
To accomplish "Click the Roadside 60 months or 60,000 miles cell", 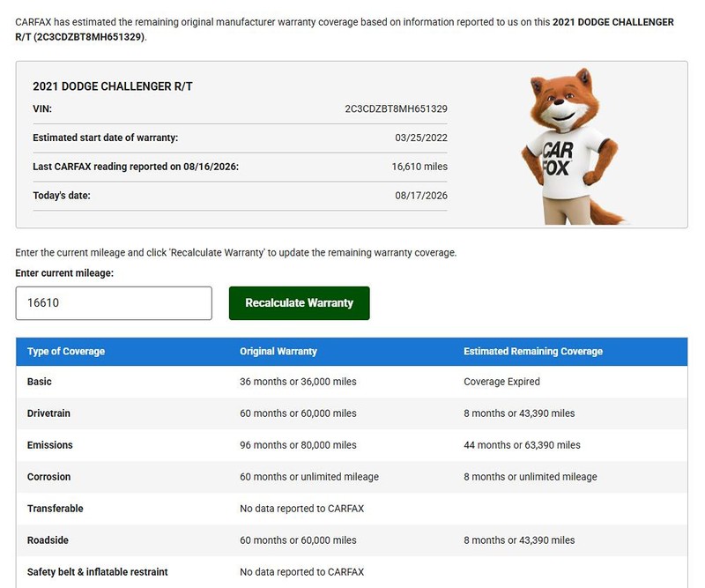I will (x=298, y=540).
